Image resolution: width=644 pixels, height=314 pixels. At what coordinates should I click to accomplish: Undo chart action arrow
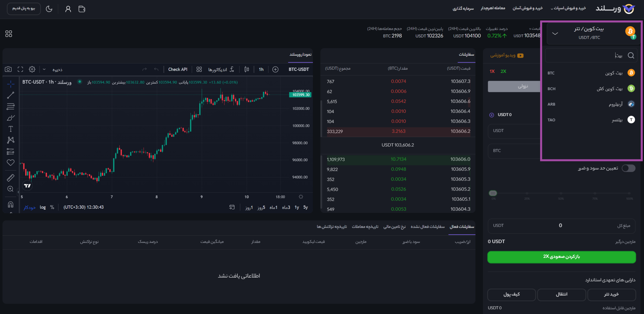click(x=156, y=69)
